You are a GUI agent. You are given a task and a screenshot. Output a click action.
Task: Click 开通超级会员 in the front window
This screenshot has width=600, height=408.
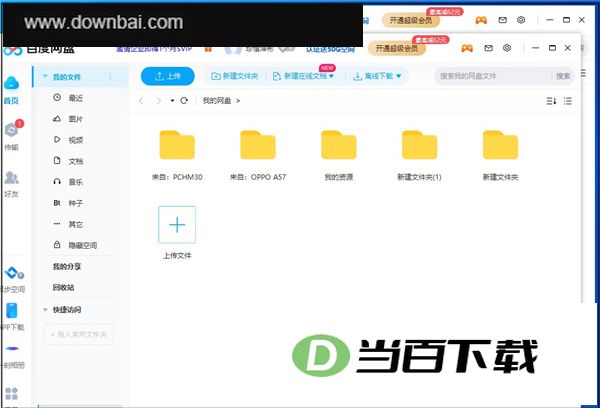[396, 48]
